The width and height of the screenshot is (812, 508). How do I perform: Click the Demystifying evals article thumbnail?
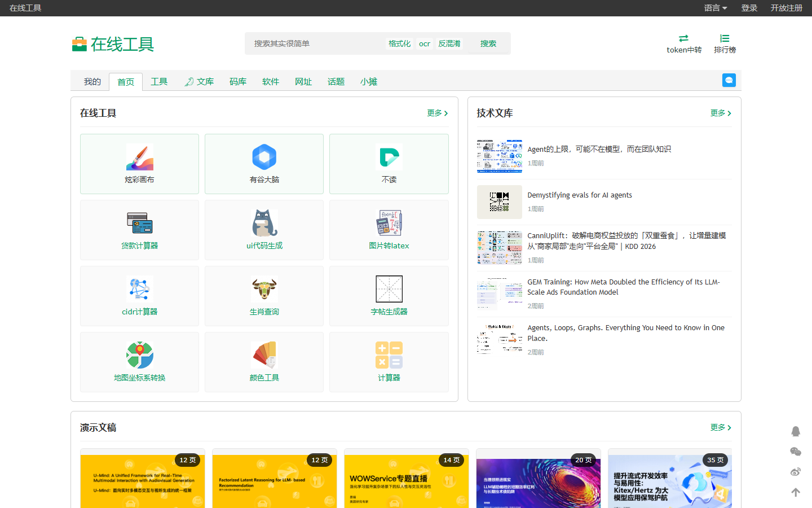(500, 202)
